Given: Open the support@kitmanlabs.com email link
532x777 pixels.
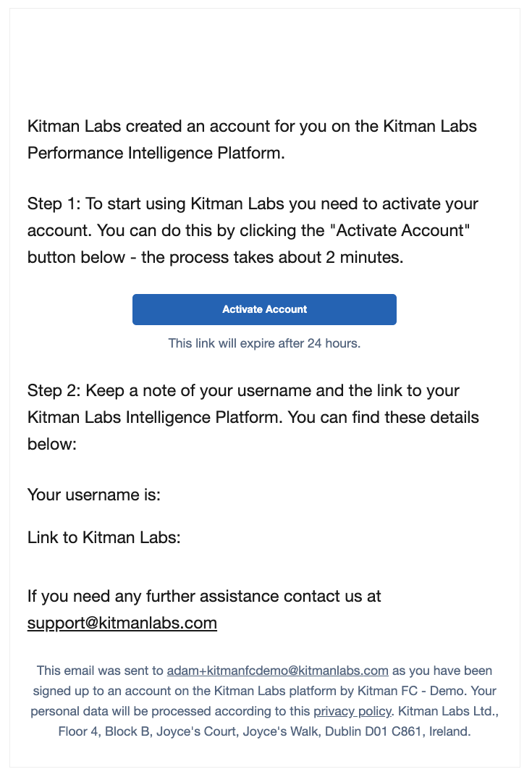Looking at the screenshot, I should [x=122, y=622].
